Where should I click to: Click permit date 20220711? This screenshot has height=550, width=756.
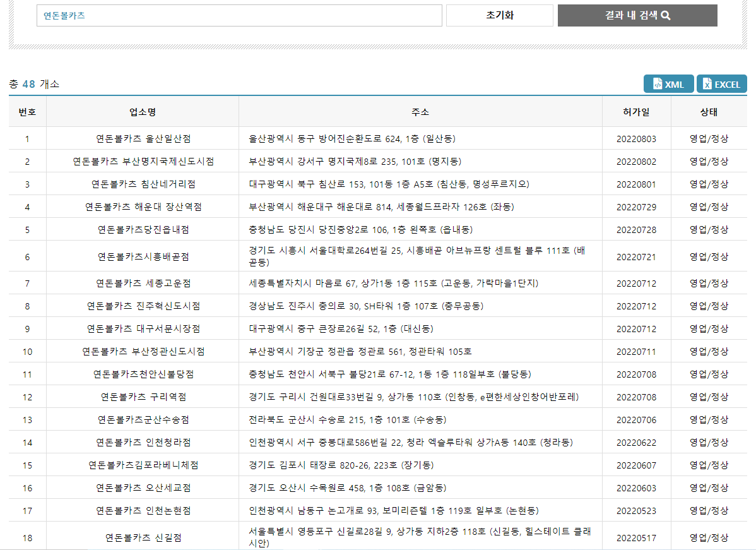coord(637,351)
